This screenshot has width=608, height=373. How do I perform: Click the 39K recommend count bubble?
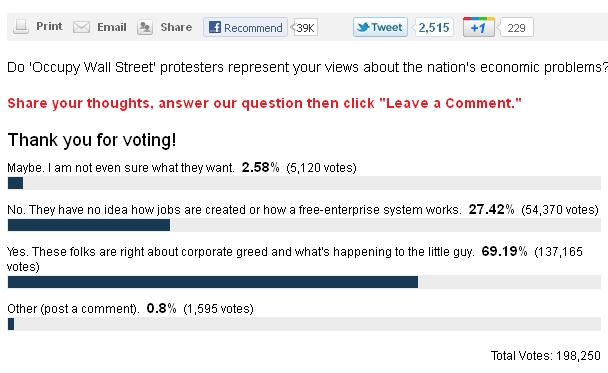coord(305,28)
